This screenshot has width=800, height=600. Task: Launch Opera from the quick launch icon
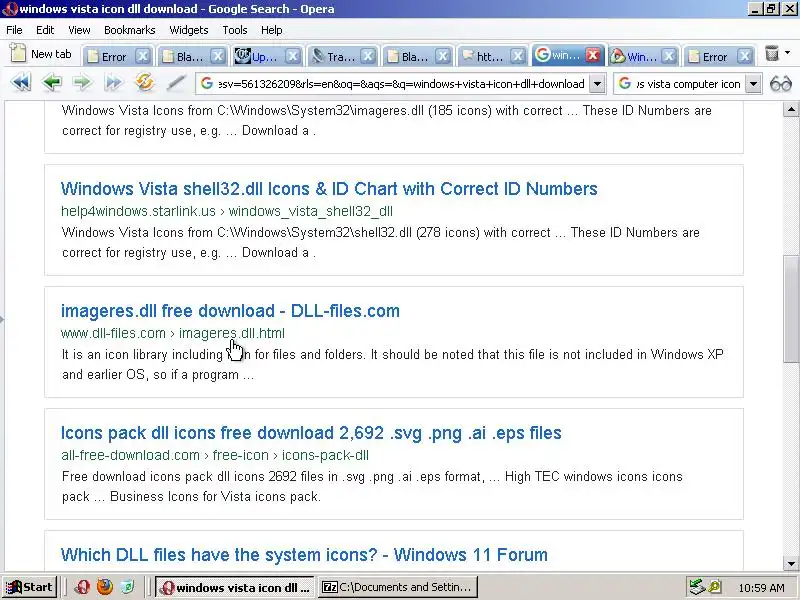coord(82,587)
